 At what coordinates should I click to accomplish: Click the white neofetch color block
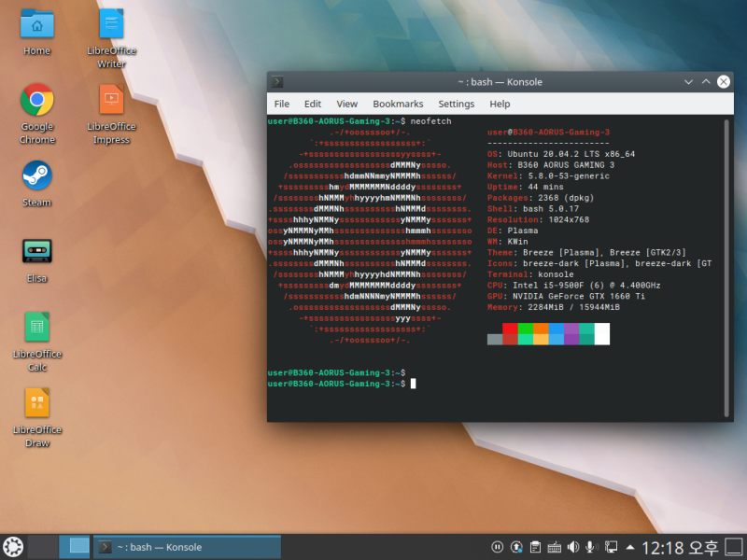[601, 334]
